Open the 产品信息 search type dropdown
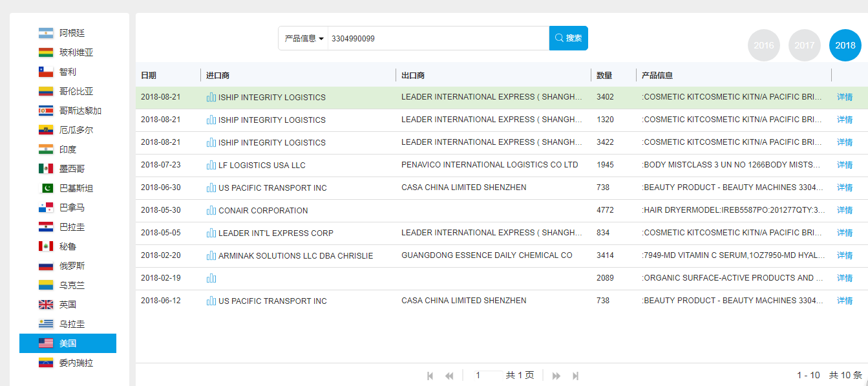The height and width of the screenshot is (386, 868). pyautogui.click(x=303, y=38)
